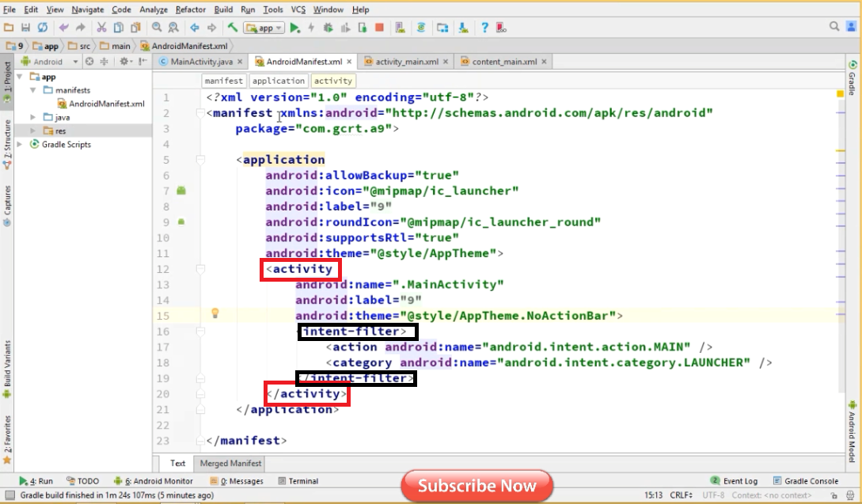Click the Paste clipboard icon

135,28
